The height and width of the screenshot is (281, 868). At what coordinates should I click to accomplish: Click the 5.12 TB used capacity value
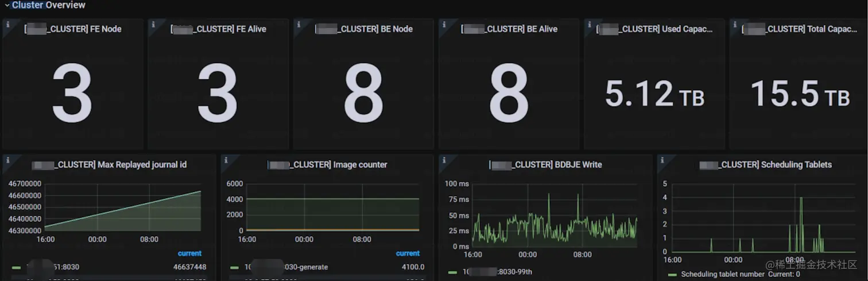(x=654, y=94)
